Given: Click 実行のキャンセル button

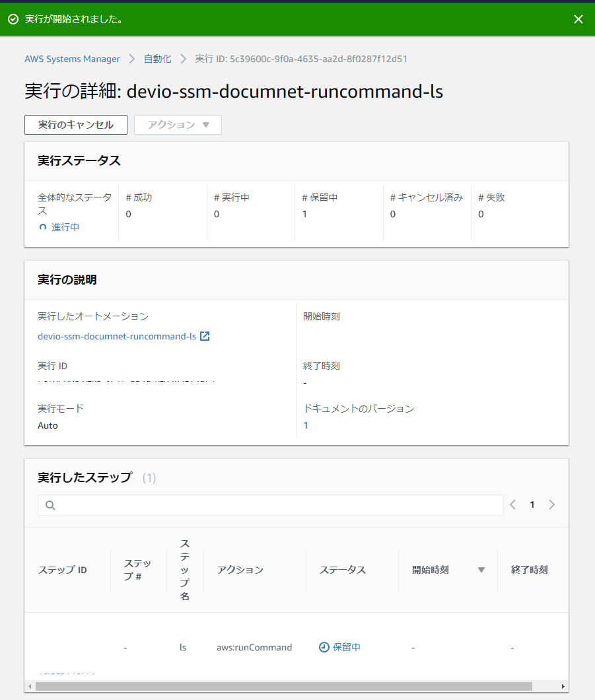Looking at the screenshot, I should 76,125.
